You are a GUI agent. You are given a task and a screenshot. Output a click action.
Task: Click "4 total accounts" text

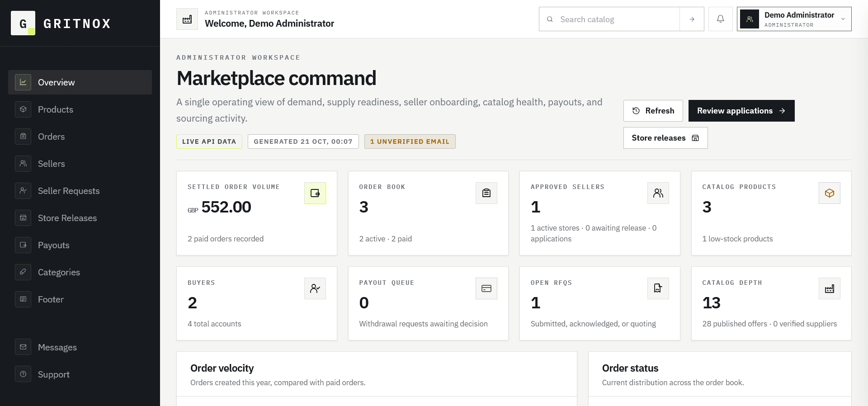pos(214,324)
